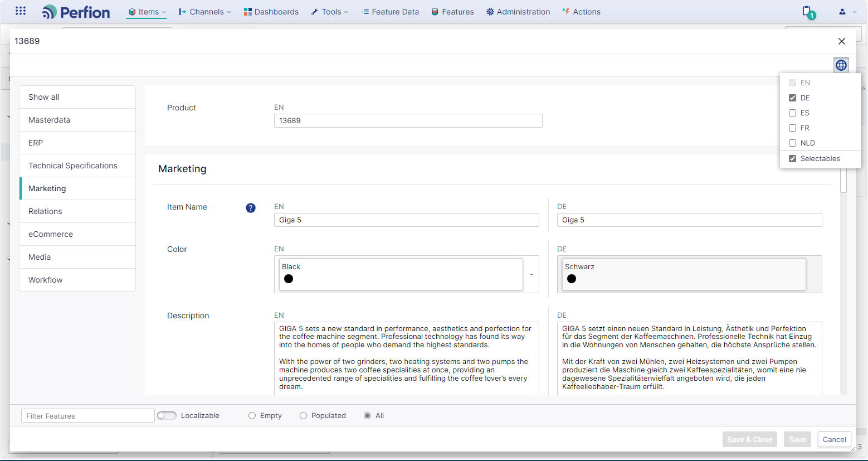This screenshot has height=461, width=868.
Task: Click the Marketing section heading
Action: tap(182, 169)
